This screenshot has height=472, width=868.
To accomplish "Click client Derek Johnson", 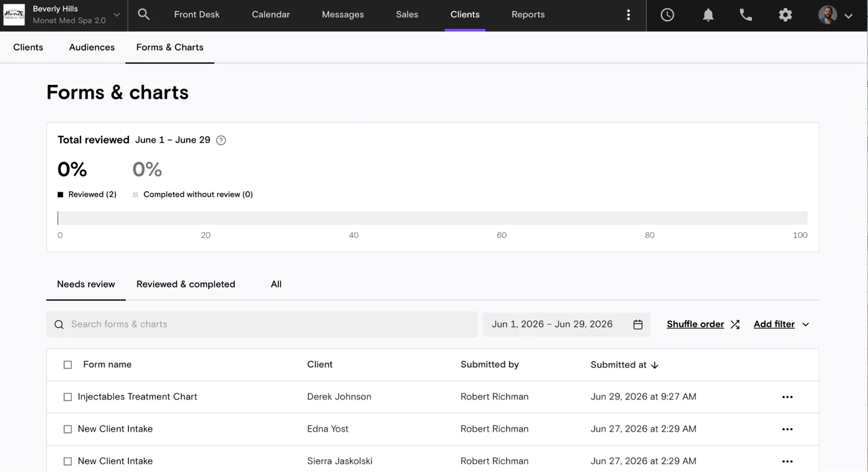I will pos(339,397).
